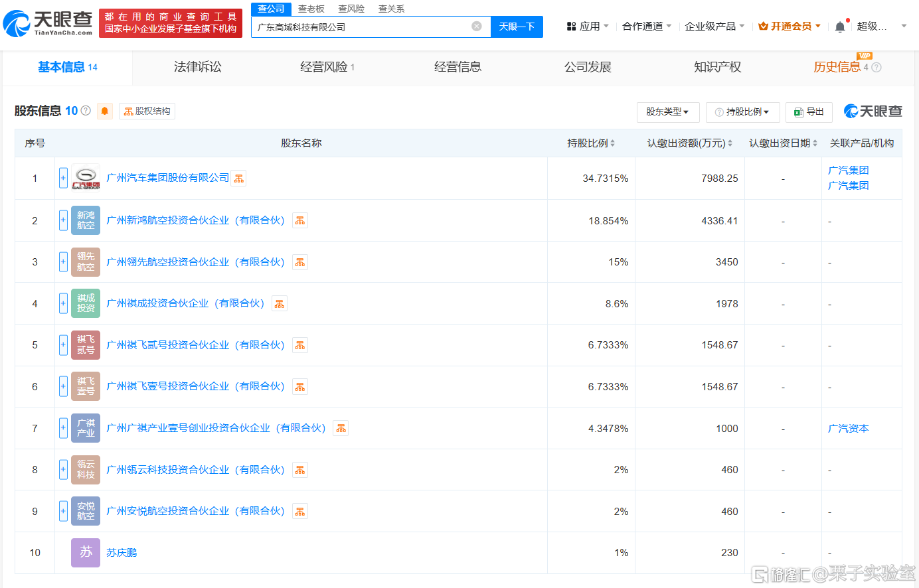Image resolution: width=919 pixels, height=588 pixels.
Task: Select the 查公司 search tab
Action: pos(271,9)
